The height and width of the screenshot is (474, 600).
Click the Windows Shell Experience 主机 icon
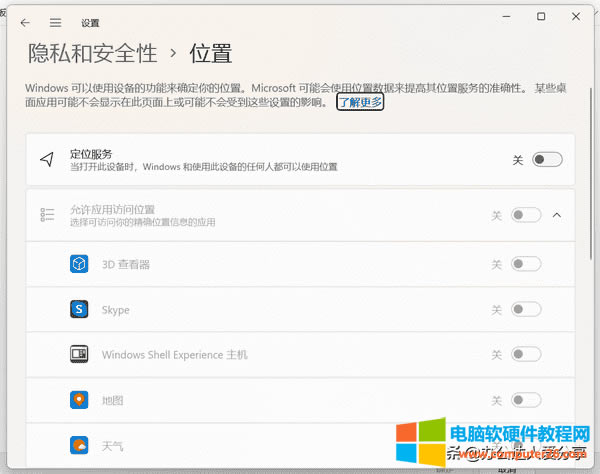tap(79, 355)
